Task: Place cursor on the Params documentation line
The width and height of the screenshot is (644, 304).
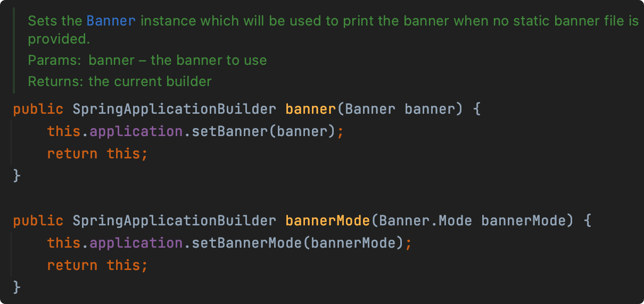Action: point(147,60)
